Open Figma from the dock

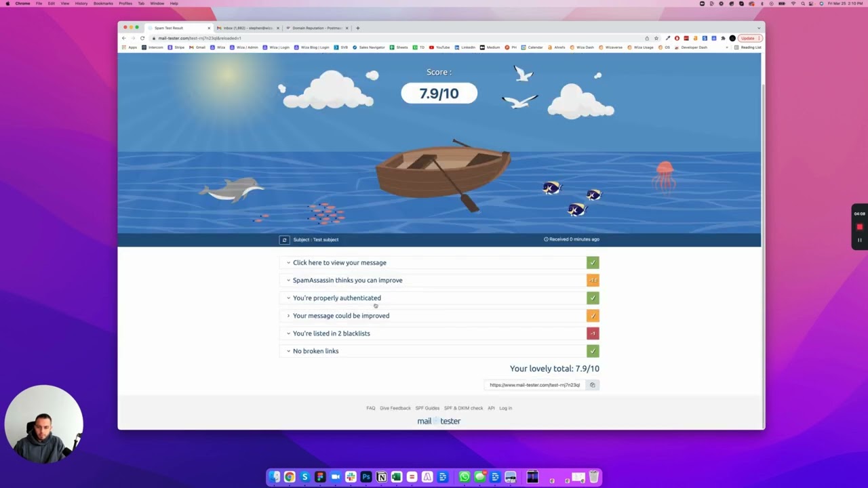320,477
